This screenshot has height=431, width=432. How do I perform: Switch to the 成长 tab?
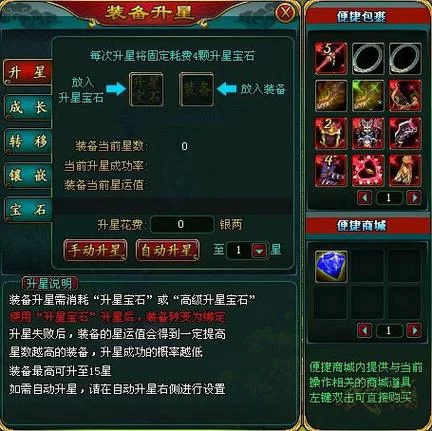point(28,107)
